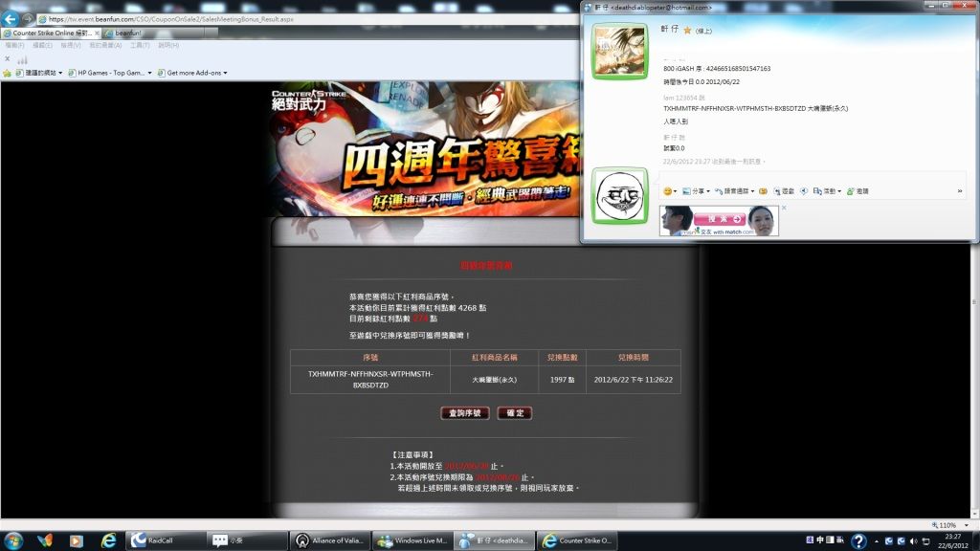Switch to the Counter Strike Online tab
Viewport: 980px width, 551px height.
pos(51,33)
